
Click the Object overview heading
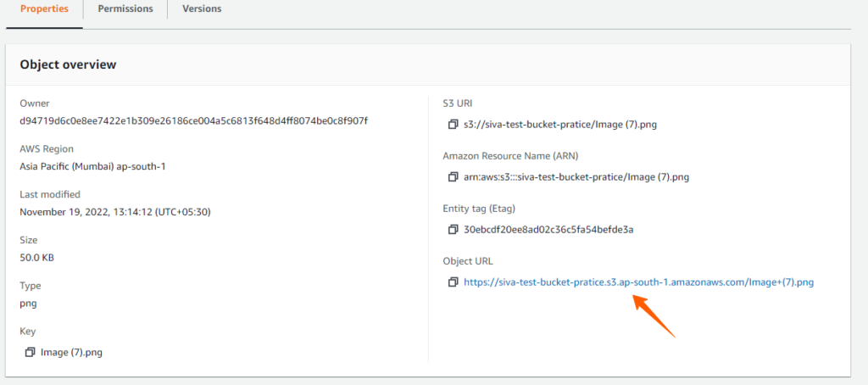point(68,64)
